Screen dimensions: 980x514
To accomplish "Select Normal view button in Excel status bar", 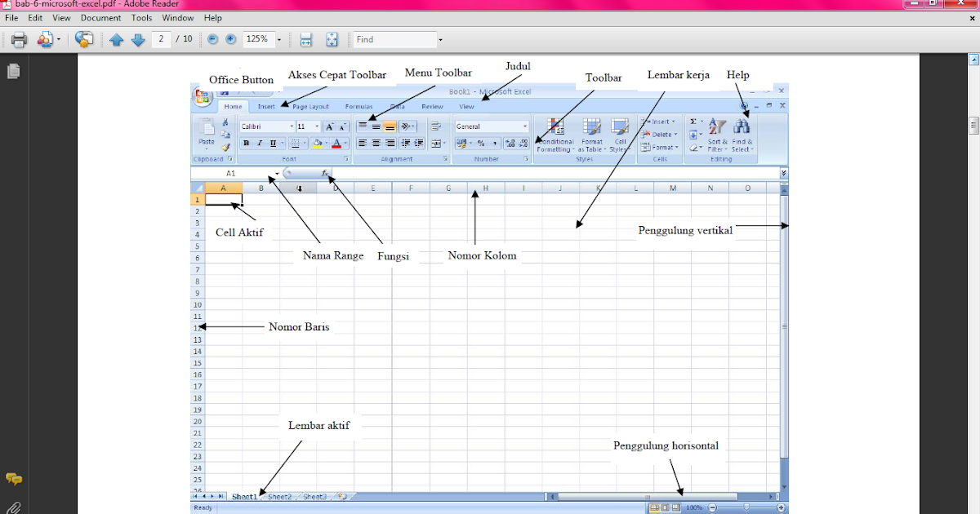I will coord(654,507).
